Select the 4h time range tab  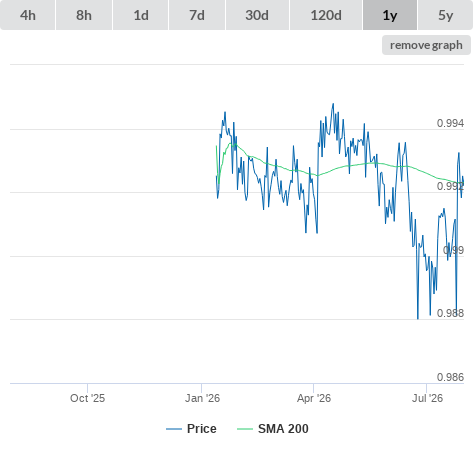point(28,15)
